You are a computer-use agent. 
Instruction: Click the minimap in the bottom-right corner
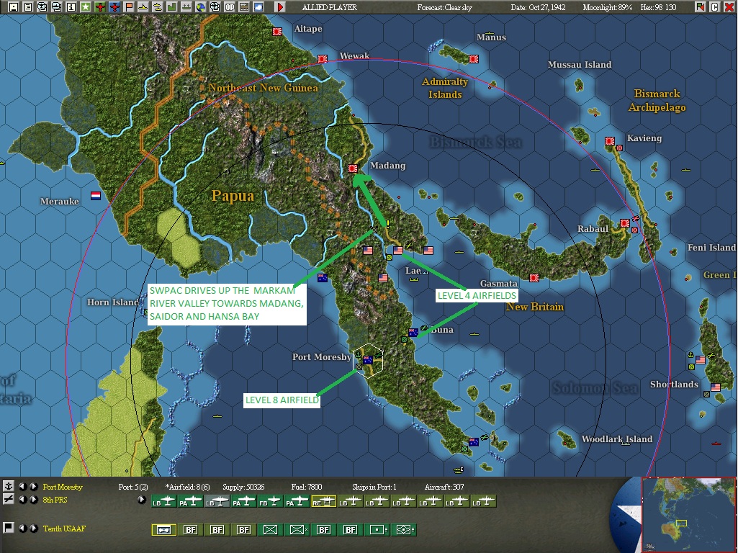[x=688, y=514]
